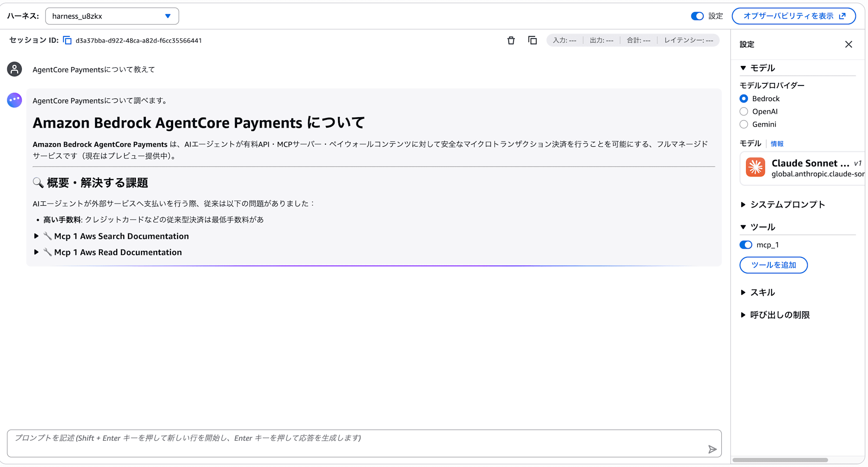This screenshot has height=467, width=868.
Task: Click the user message AgentCore Paymentsについて教えて
Action: pyautogui.click(x=94, y=69)
